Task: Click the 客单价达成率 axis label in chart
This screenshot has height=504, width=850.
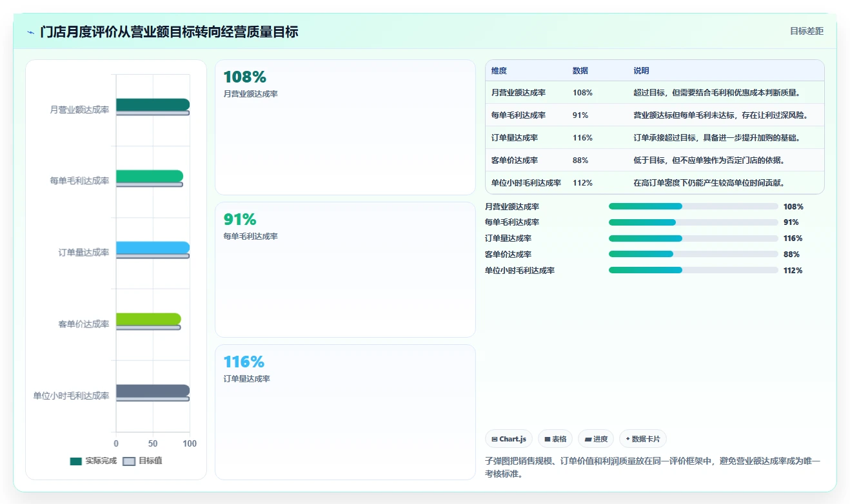Action: [x=84, y=324]
